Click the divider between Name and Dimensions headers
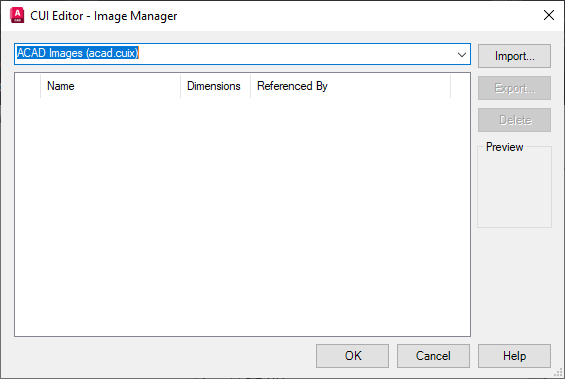This screenshot has width=565, height=379. (181, 86)
